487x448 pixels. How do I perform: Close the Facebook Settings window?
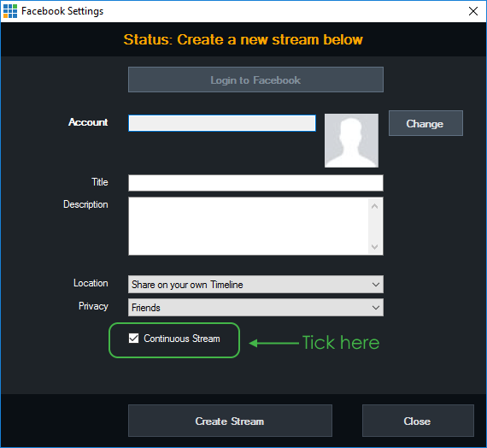pyautogui.click(x=473, y=11)
